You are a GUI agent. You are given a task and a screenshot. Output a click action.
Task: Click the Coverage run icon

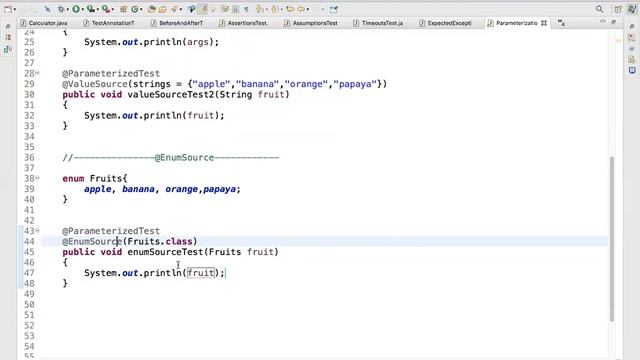click(x=90, y=9)
